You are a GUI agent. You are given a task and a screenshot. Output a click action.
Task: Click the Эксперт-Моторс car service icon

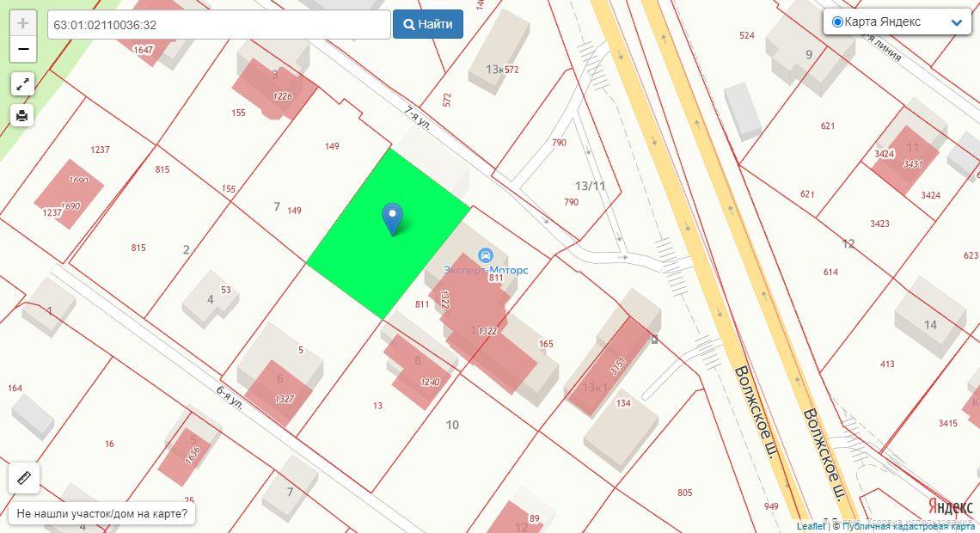(485, 255)
